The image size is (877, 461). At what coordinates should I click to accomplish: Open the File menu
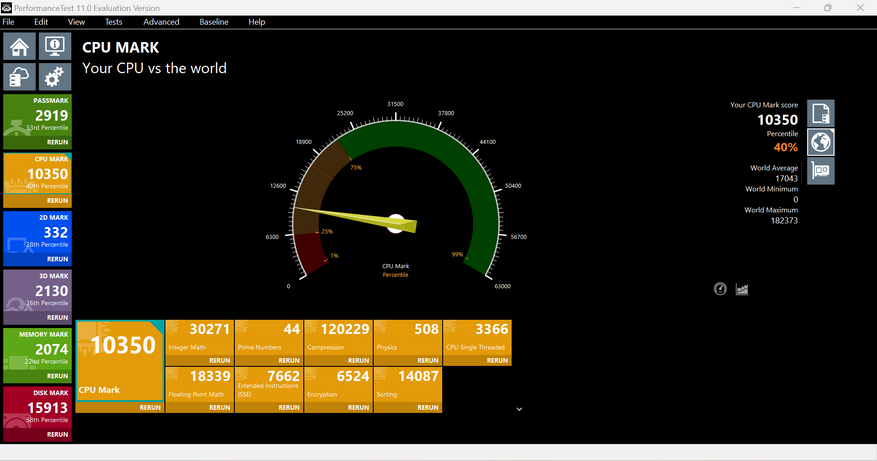click(x=8, y=22)
